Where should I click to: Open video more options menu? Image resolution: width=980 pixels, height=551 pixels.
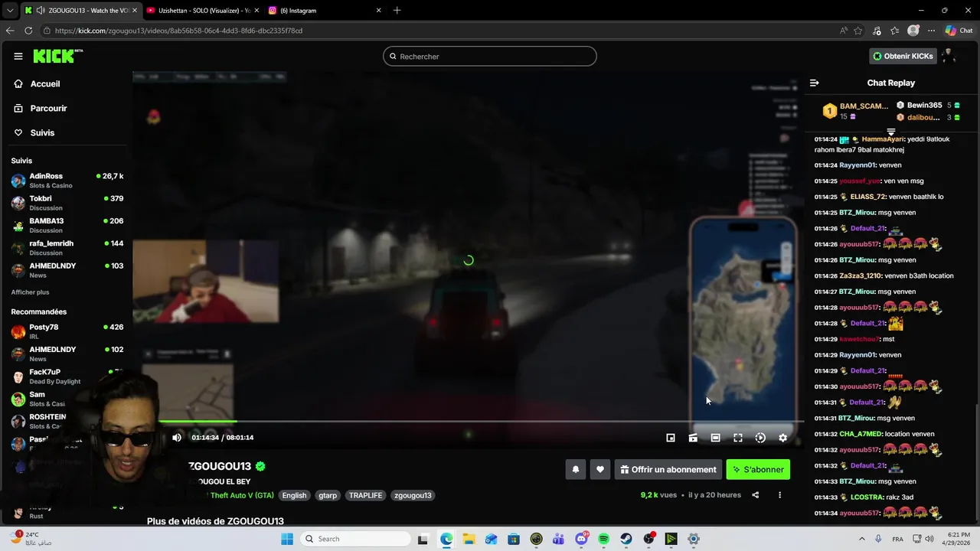tap(780, 495)
